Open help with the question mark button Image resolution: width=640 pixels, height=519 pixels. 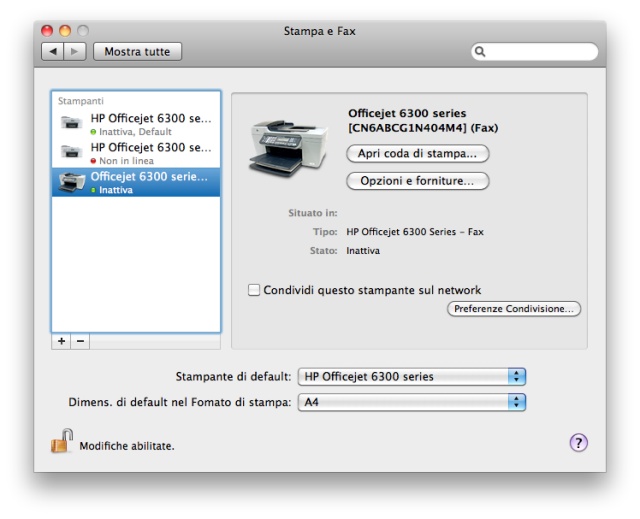pyautogui.click(x=578, y=443)
